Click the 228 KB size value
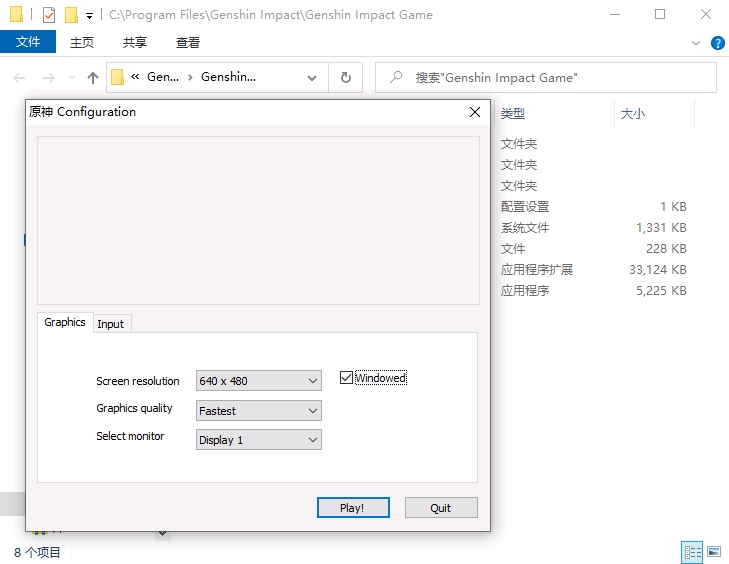This screenshot has width=729, height=564. tap(666, 249)
